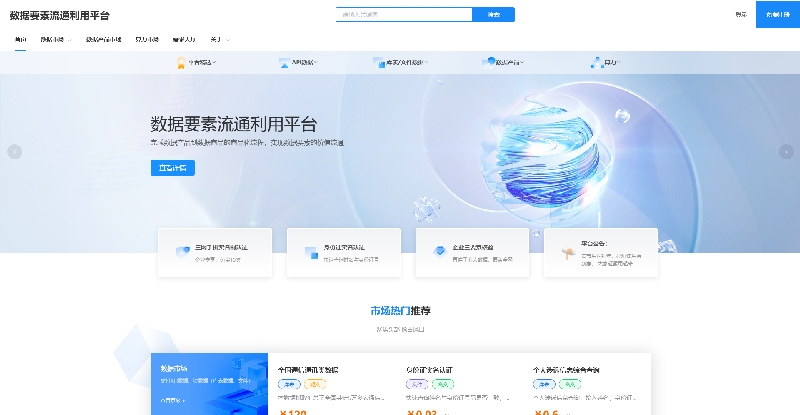The width and height of the screenshot is (800, 415).
Task: Open the blue 控制台 button at top right
Action: click(x=777, y=14)
